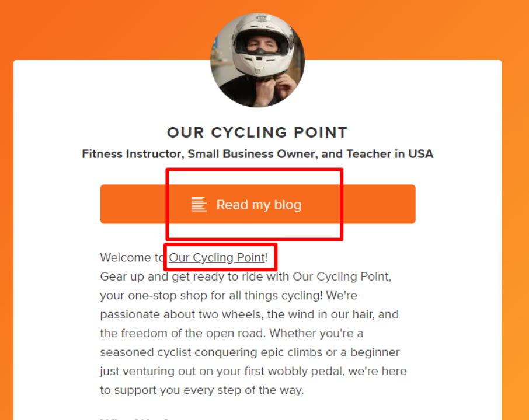The width and height of the screenshot is (529, 420).
Task: Click 'to support you every step' line
Action: tap(175, 390)
